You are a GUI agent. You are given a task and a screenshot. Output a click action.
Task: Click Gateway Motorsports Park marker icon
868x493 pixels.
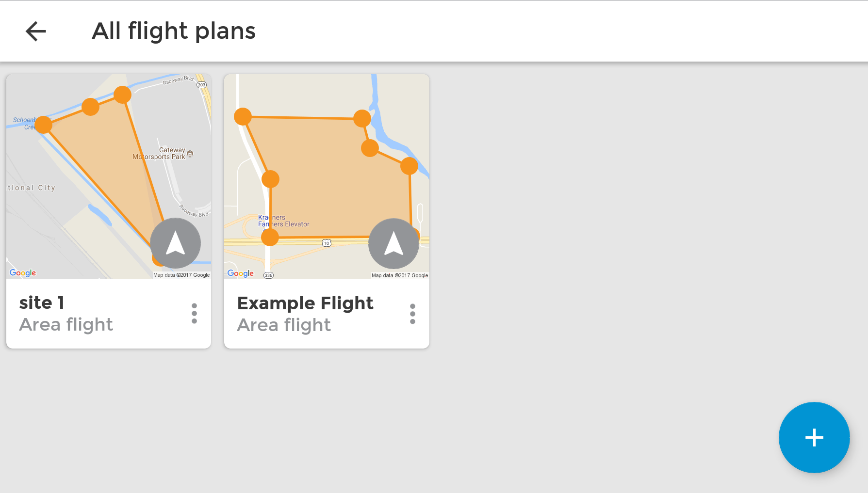[190, 154]
